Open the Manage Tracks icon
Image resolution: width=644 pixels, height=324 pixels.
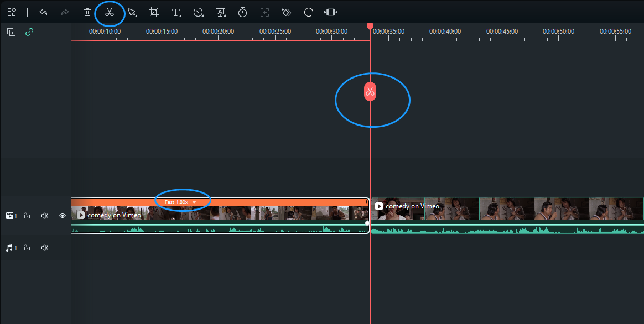point(11,12)
